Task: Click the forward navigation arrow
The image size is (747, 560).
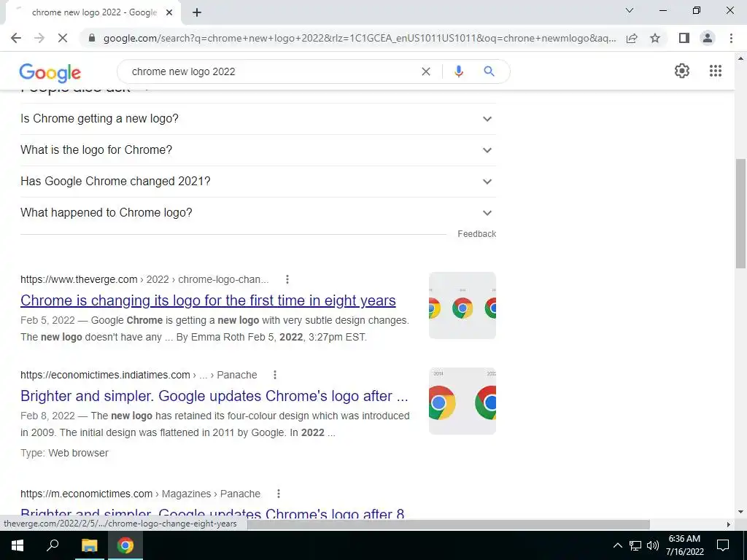Action: (x=39, y=38)
